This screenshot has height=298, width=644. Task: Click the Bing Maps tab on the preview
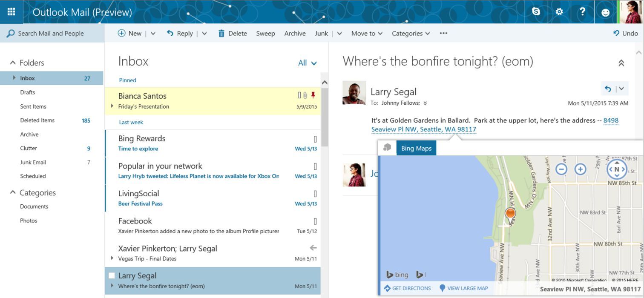pos(416,148)
